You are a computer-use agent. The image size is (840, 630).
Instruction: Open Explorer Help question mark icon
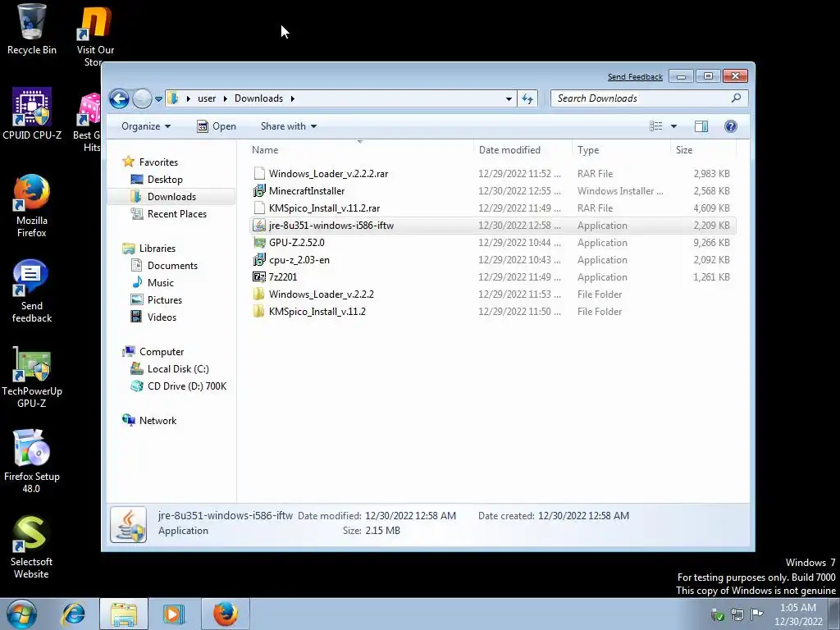[731, 126]
